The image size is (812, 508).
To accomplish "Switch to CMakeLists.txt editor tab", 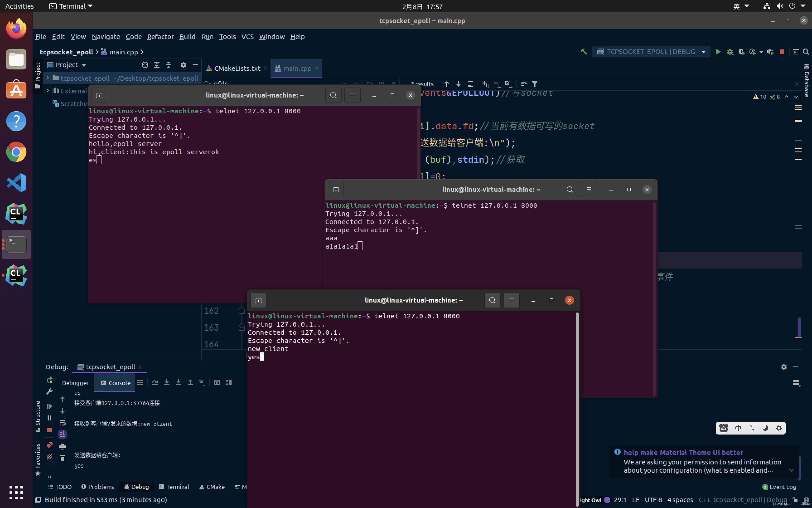I will [x=237, y=68].
